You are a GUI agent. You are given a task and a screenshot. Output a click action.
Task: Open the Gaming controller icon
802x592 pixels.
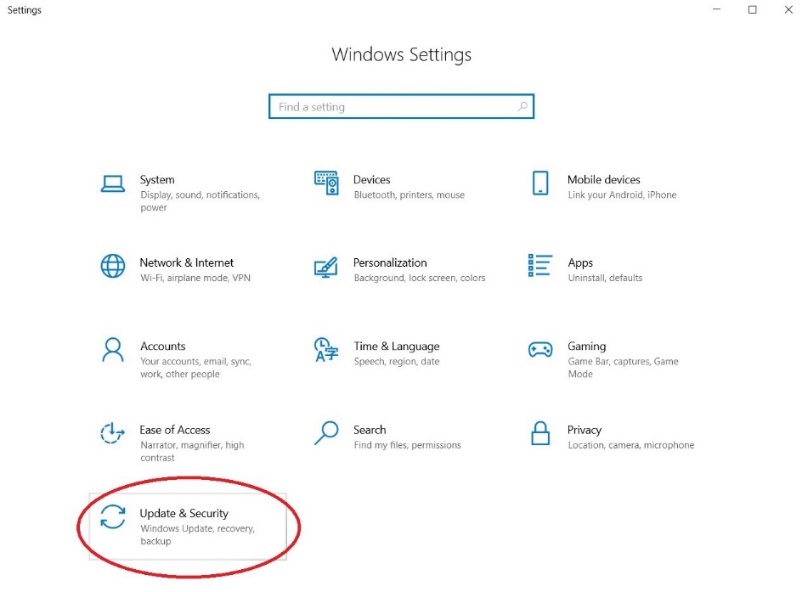540,350
